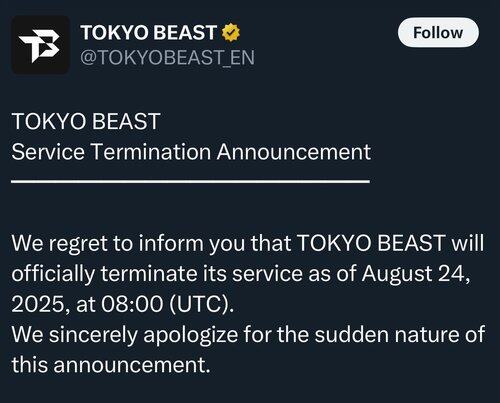Click the year '2025,' in the tweet
The height and width of the screenshot is (403, 500).
(41, 305)
